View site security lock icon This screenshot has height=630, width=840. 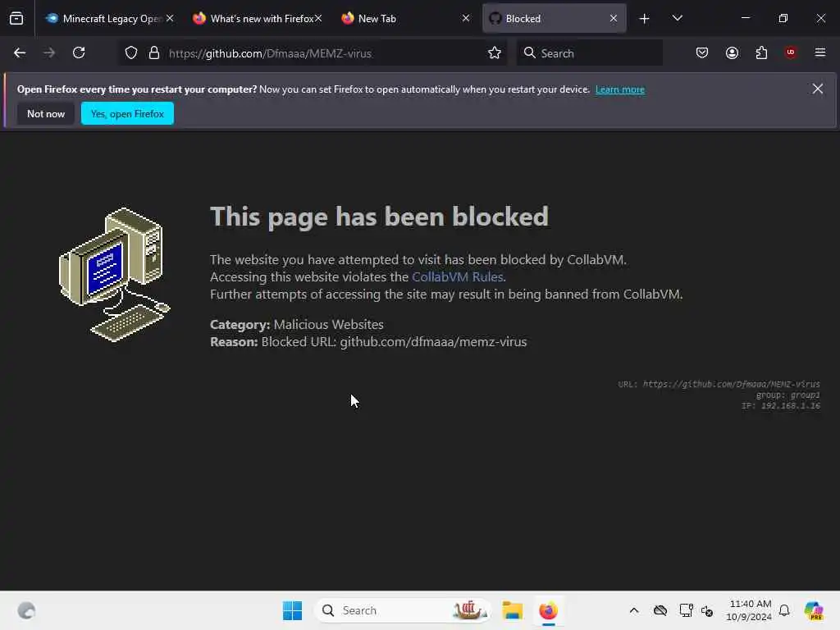(154, 53)
